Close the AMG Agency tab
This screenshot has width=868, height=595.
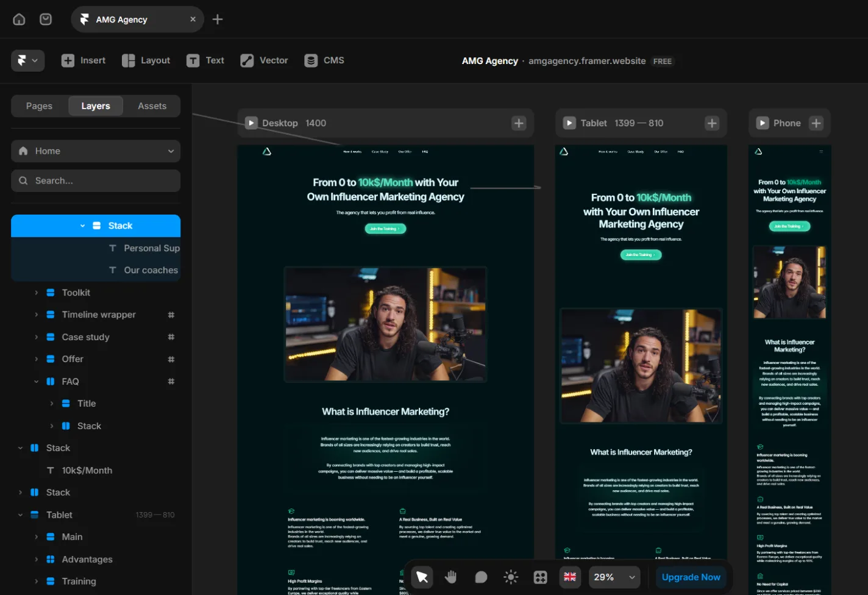click(193, 20)
